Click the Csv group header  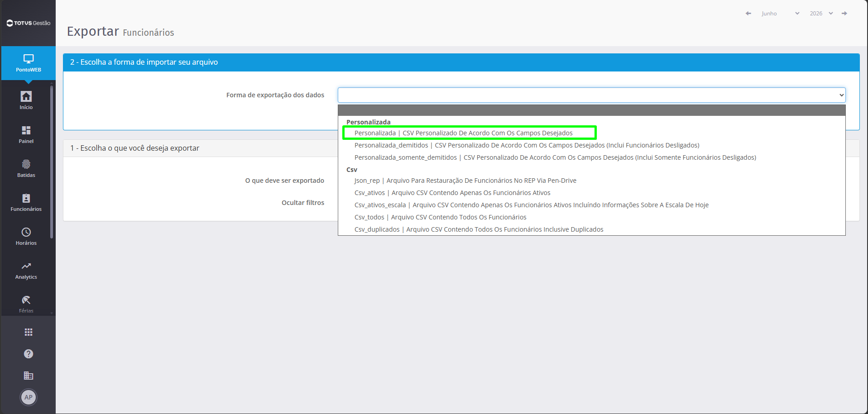(352, 170)
